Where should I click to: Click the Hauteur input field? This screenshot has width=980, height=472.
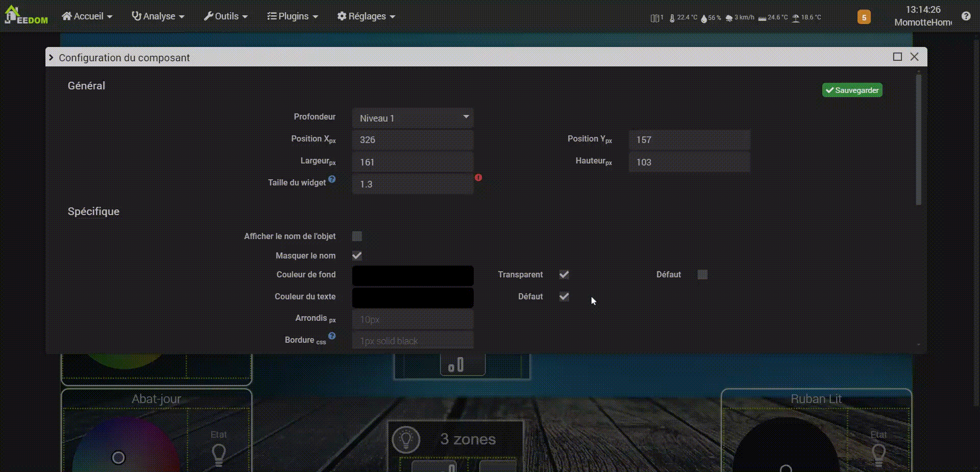(689, 162)
